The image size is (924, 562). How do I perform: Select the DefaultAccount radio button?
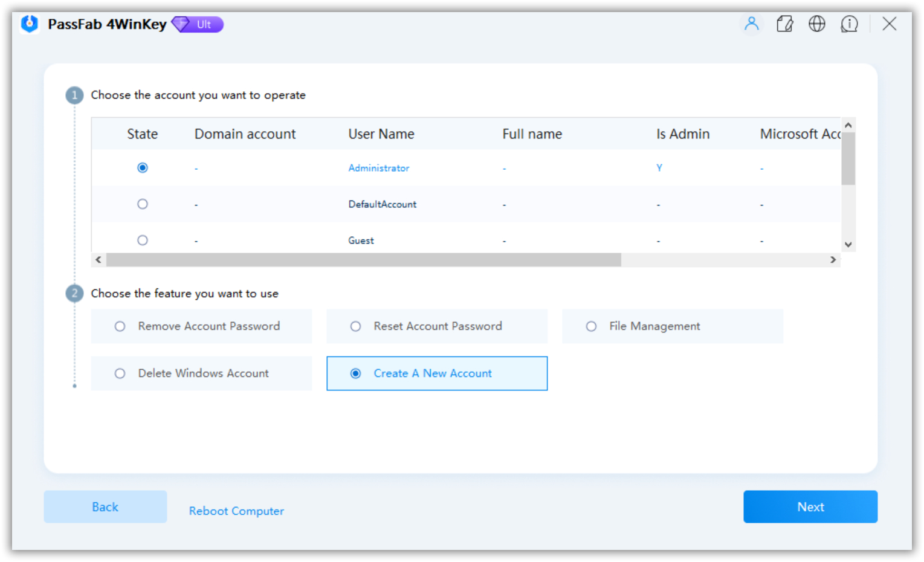point(142,204)
